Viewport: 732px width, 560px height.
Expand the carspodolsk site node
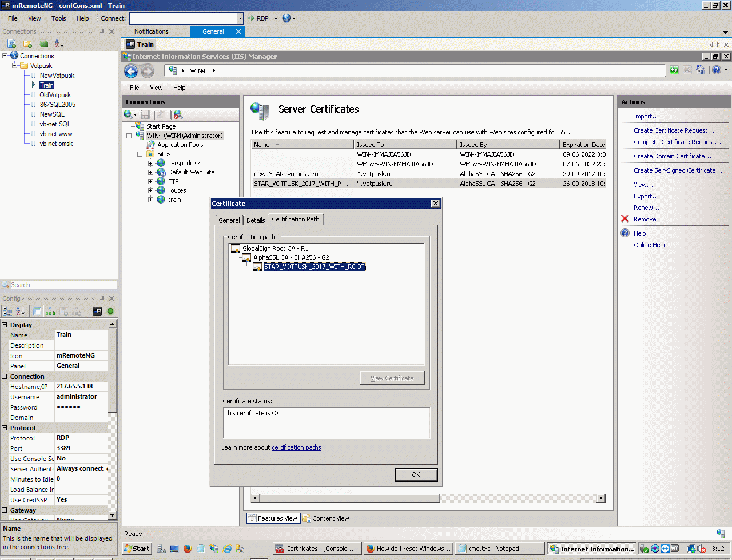tap(151, 163)
